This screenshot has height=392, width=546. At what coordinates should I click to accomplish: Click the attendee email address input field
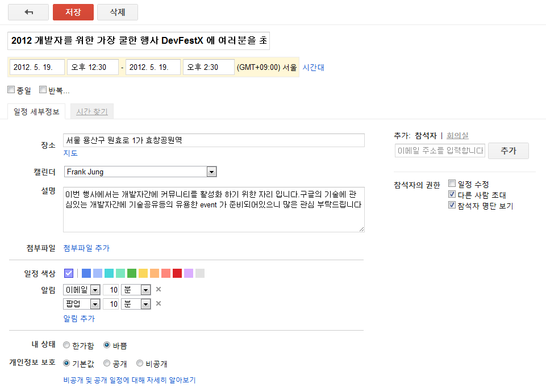pos(440,151)
